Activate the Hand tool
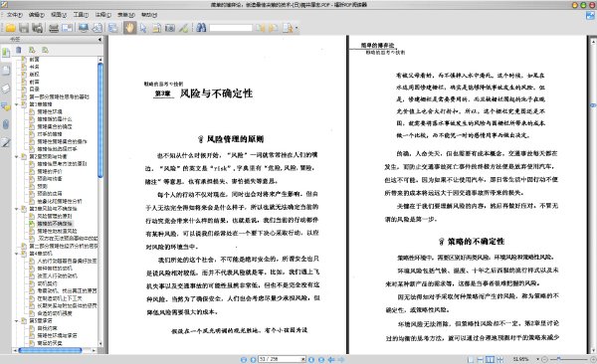This screenshot has height=364, width=597. [129, 28]
